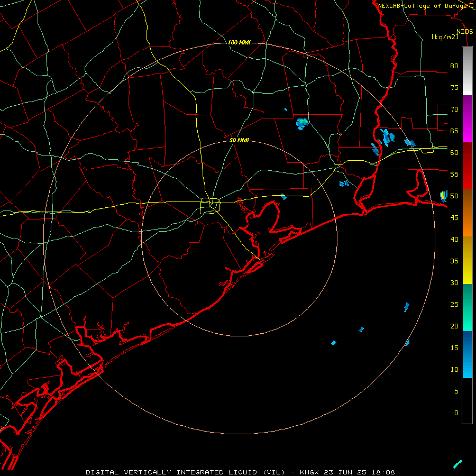Screen dimensions: 476x476
Task: Click the 70 value on the VIL scale
Action: [454, 109]
